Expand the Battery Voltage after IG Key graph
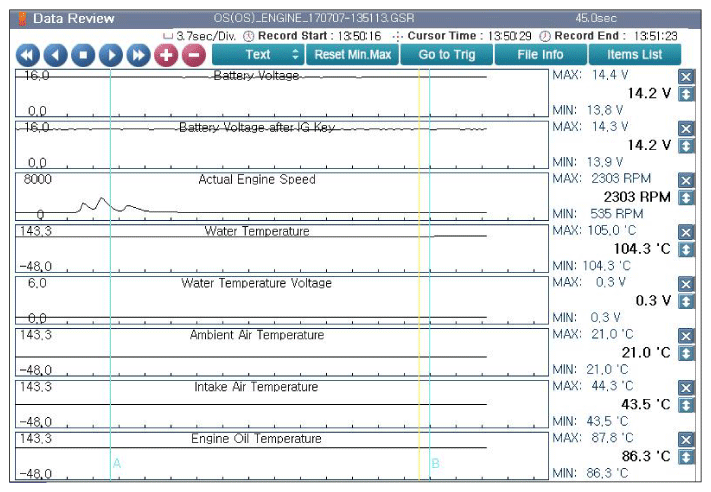Screen dimensions: 711x492 [686, 146]
